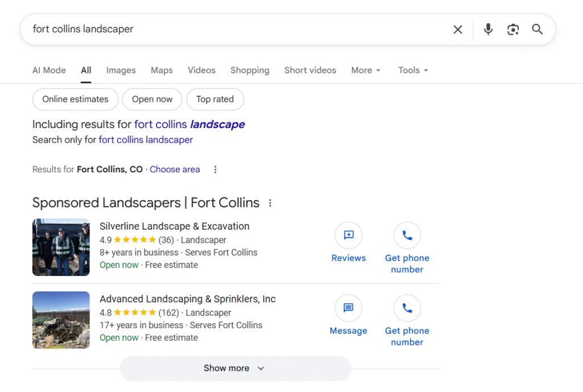
Task: Expand the More dropdown in search tabs
Action: [366, 71]
